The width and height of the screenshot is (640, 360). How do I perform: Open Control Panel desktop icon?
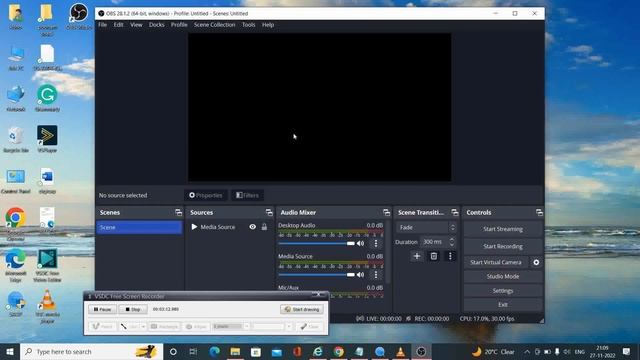tap(16, 181)
